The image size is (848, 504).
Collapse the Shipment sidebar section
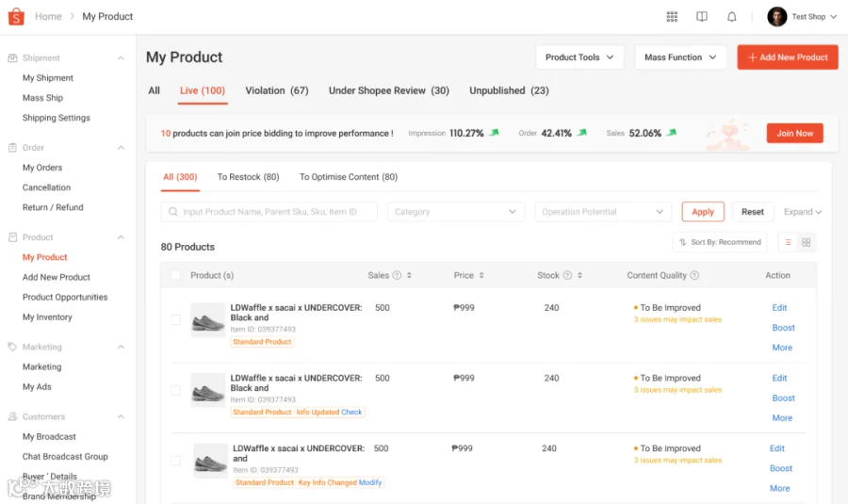tap(122, 57)
